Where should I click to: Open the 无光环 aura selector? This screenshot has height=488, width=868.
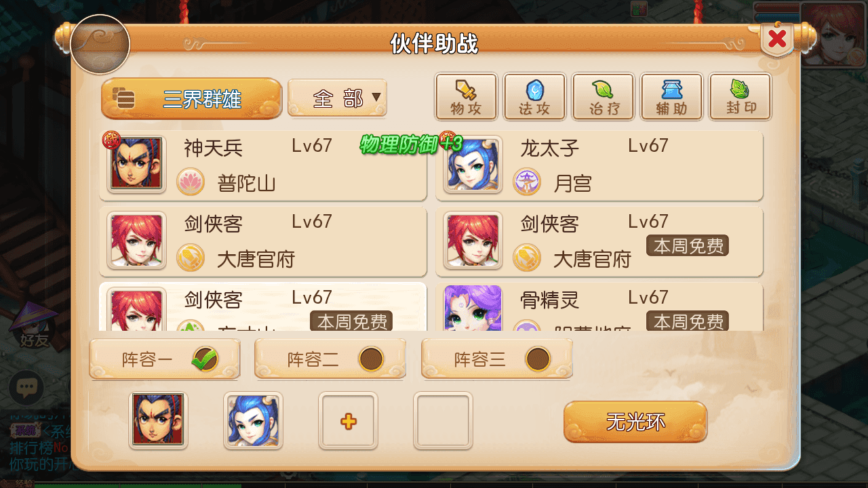[635, 422]
